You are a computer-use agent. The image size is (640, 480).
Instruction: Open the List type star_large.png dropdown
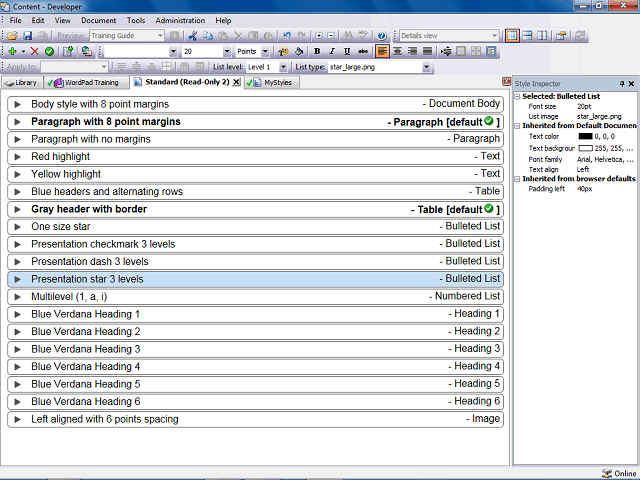426,67
